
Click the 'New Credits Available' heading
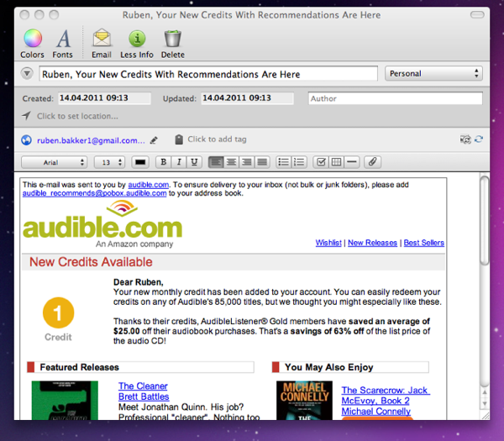click(x=91, y=262)
